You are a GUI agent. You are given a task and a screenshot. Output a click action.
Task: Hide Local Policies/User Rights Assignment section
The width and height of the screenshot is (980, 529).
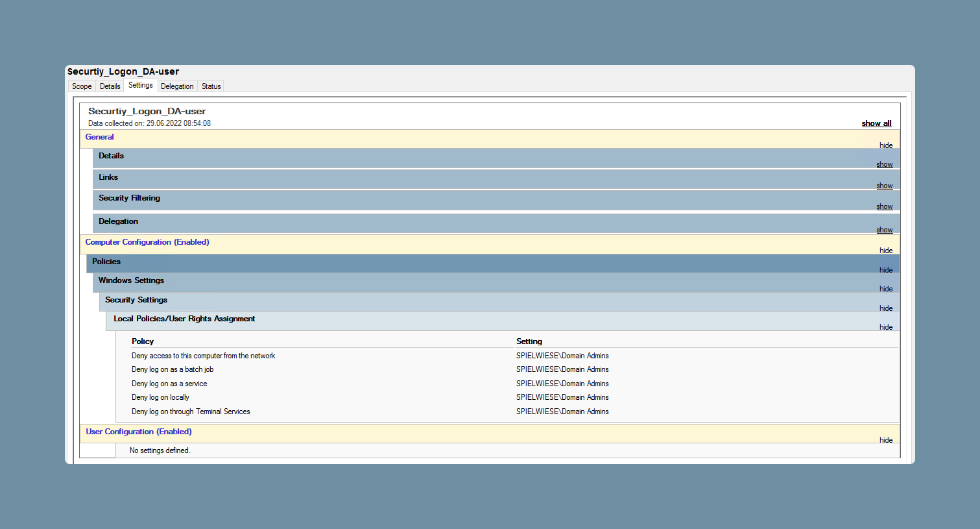pyautogui.click(x=886, y=327)
